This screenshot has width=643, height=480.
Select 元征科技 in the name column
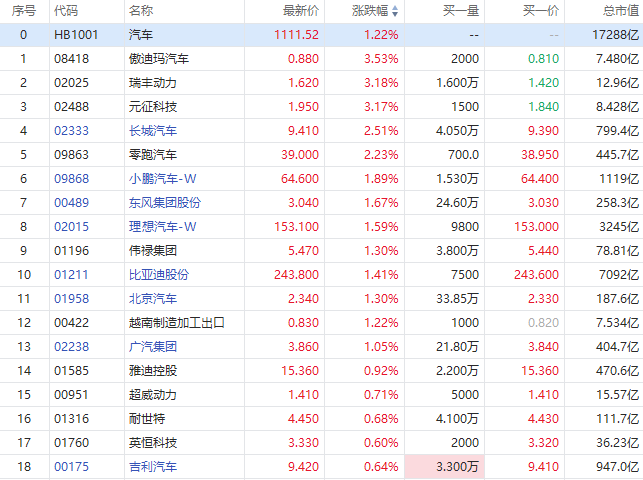click(153, 107)
